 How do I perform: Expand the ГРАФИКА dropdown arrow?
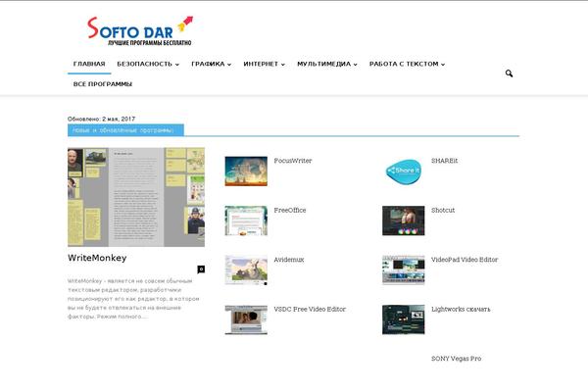click(229, 65)
